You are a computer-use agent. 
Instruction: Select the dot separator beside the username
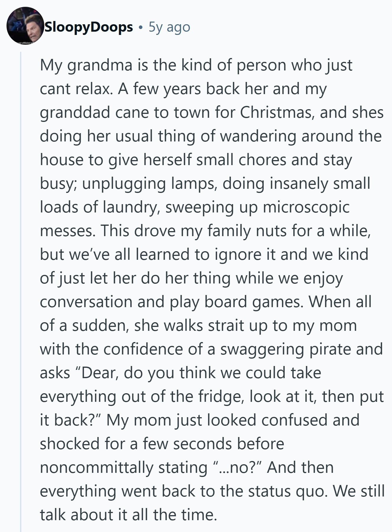click(141, 28)
